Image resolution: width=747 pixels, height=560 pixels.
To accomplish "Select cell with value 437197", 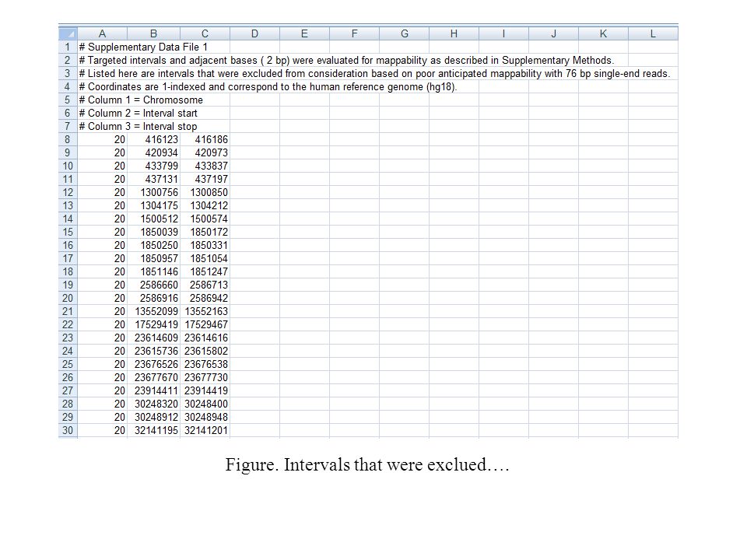I will [205, 179].
